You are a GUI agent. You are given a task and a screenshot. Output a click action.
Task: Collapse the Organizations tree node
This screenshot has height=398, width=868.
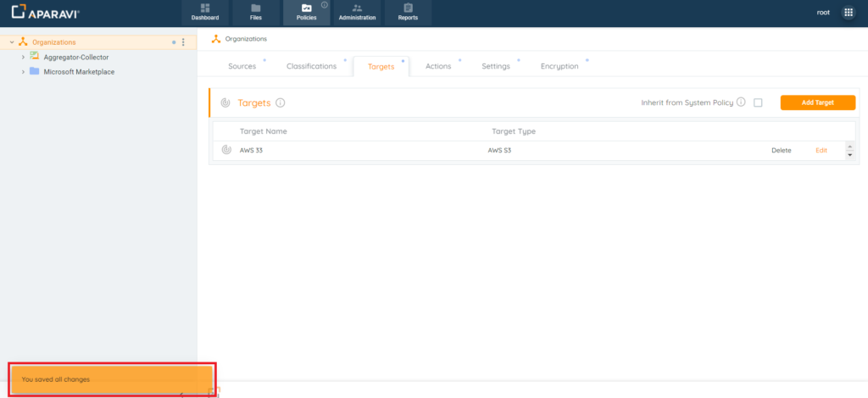click(x=12, y=42)
